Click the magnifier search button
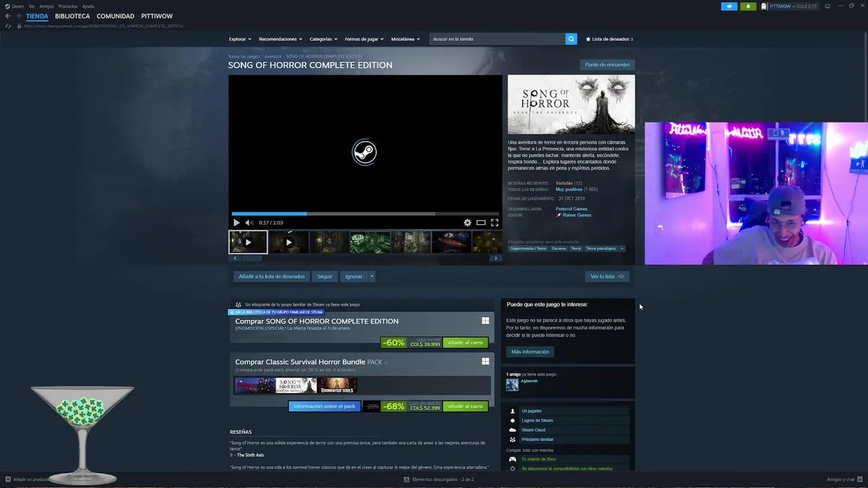 pyautogui.click(x=571, y=39)
